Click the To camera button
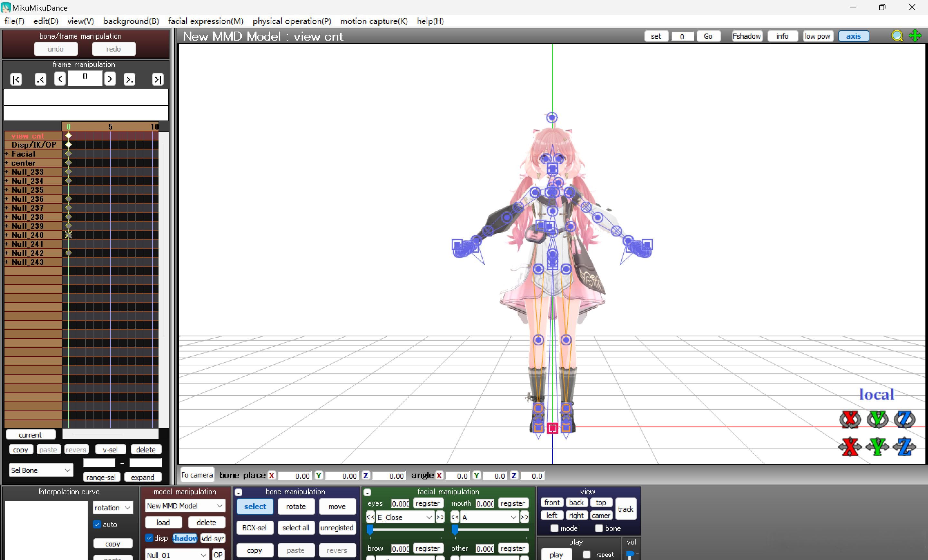928x560 pixels. click(197, 475)
